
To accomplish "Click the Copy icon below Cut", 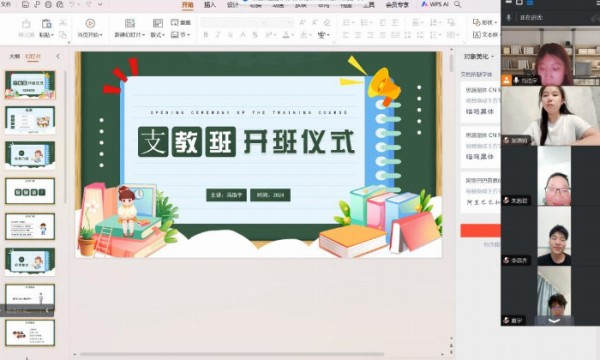I will point(63,35).
